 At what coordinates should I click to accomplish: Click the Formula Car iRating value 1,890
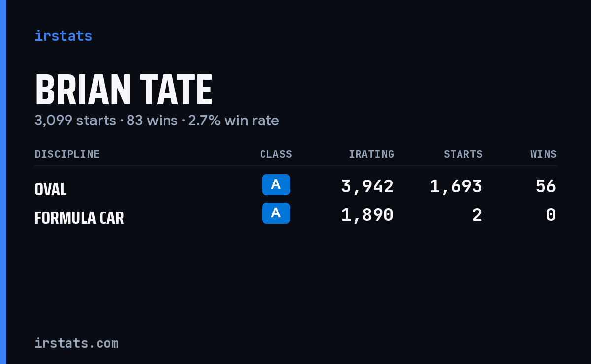point(367,215)
